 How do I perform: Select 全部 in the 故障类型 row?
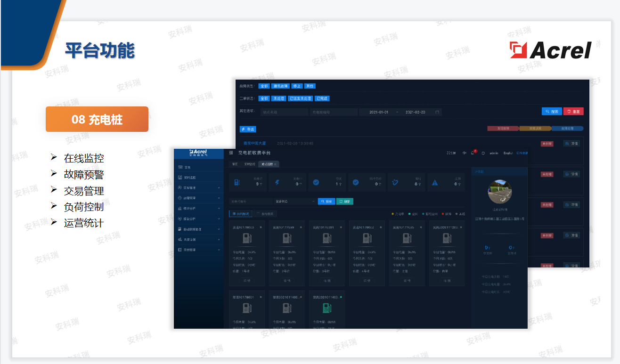[x=264, y=86]
